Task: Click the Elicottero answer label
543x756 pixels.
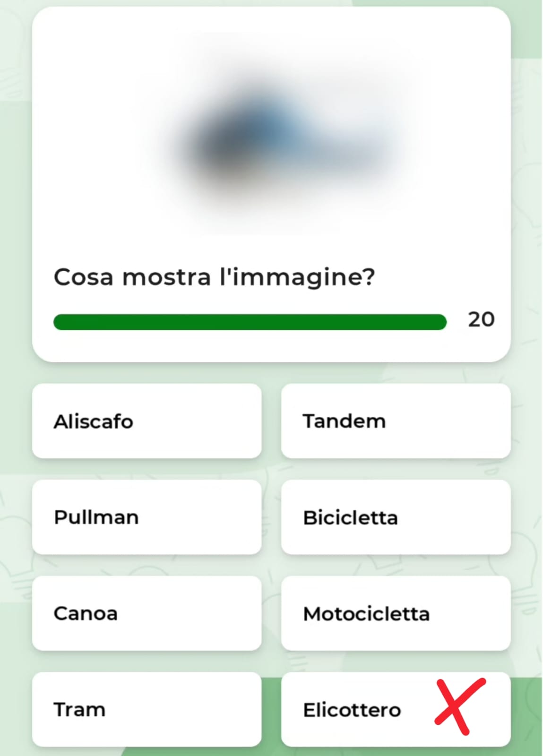Action: tap(352, 710)
